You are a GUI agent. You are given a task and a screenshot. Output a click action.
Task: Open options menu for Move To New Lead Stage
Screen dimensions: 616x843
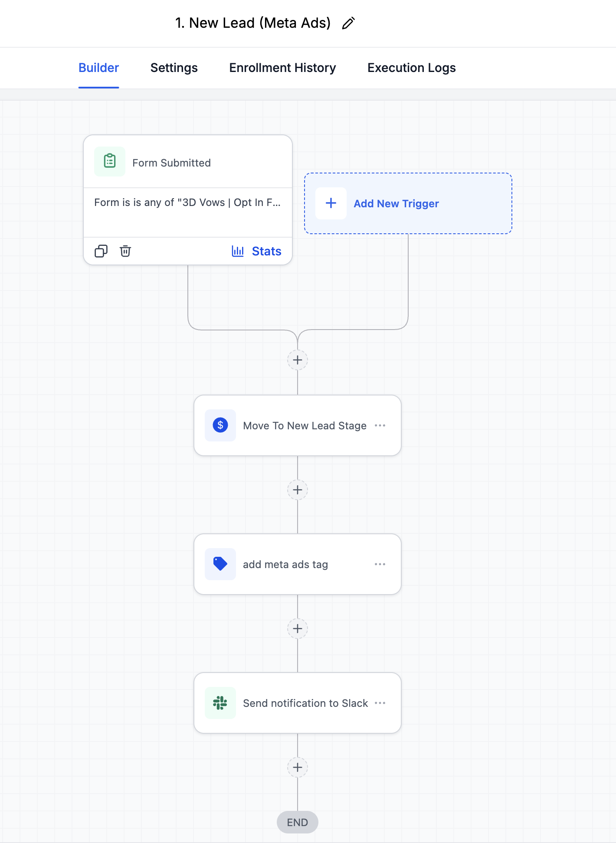pos(380,425)
